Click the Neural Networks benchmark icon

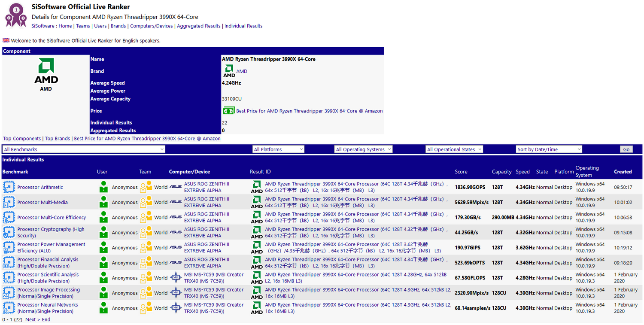9,308
